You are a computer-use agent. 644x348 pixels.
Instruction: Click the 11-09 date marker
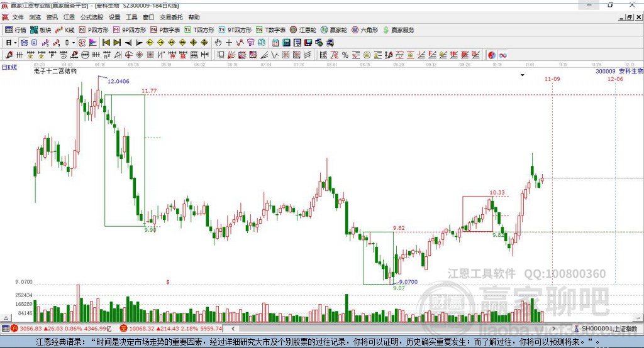click(552, 79)
